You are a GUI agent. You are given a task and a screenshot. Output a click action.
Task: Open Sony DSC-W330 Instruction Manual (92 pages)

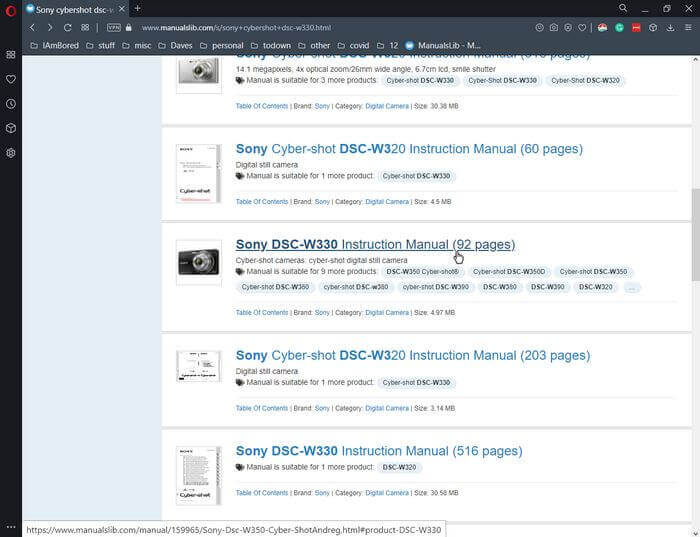tap(375, 245)
